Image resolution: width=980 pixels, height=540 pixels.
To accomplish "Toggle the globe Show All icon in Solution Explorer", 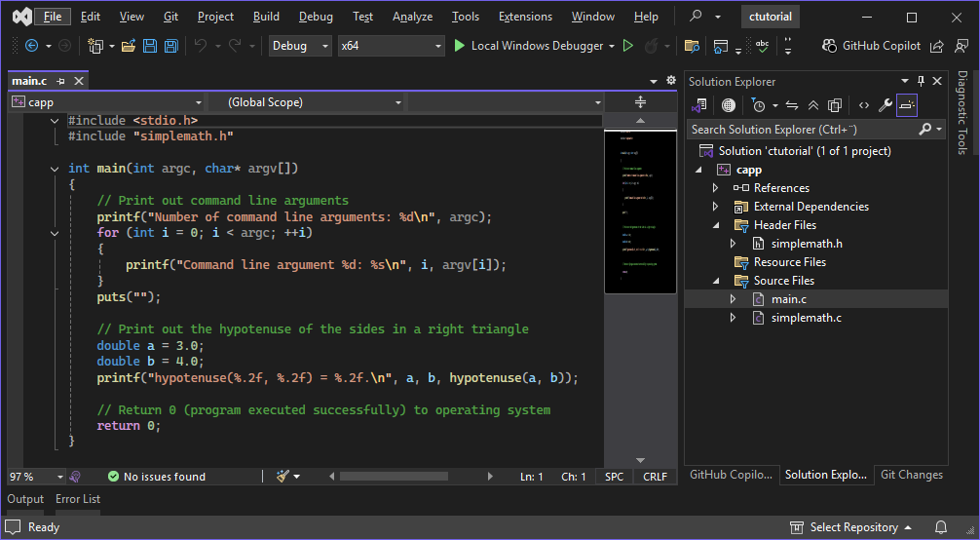I will pos(728,105).
